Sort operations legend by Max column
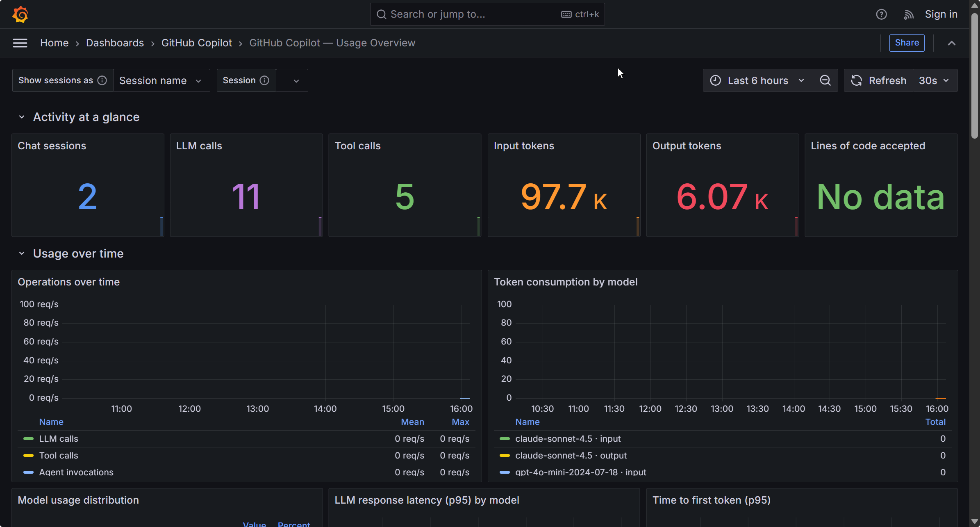 (460, 422)
